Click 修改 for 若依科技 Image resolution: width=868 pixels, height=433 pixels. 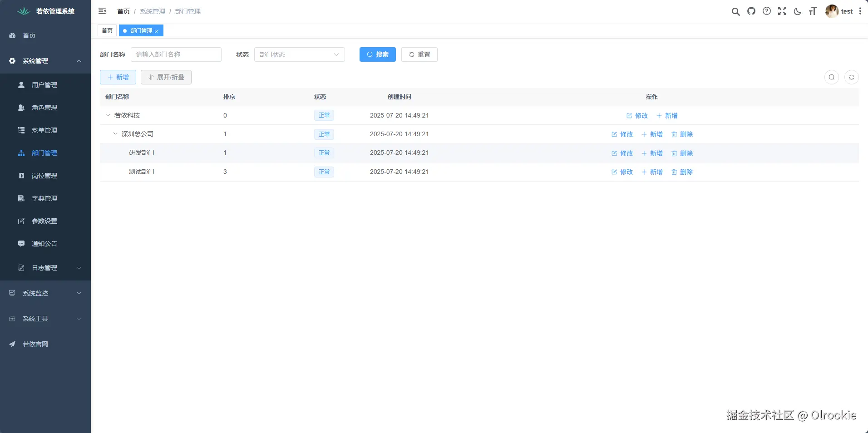pyautogui.click(x=637, y=116)
